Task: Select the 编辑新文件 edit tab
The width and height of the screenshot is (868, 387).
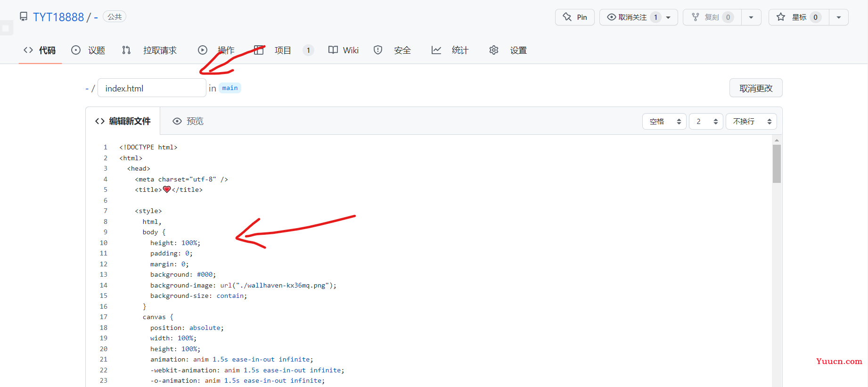Action: (123, 121)
